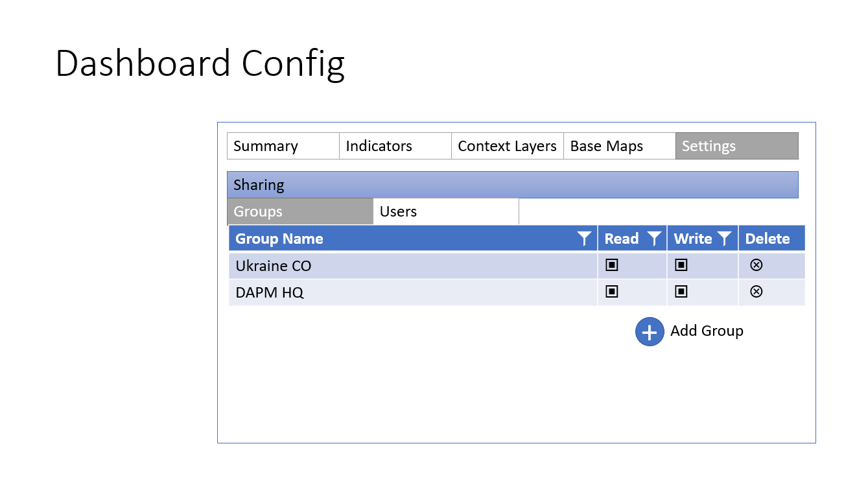Click the Write column header label
Screen dimensions: 868x483
[x=693, y=239]
